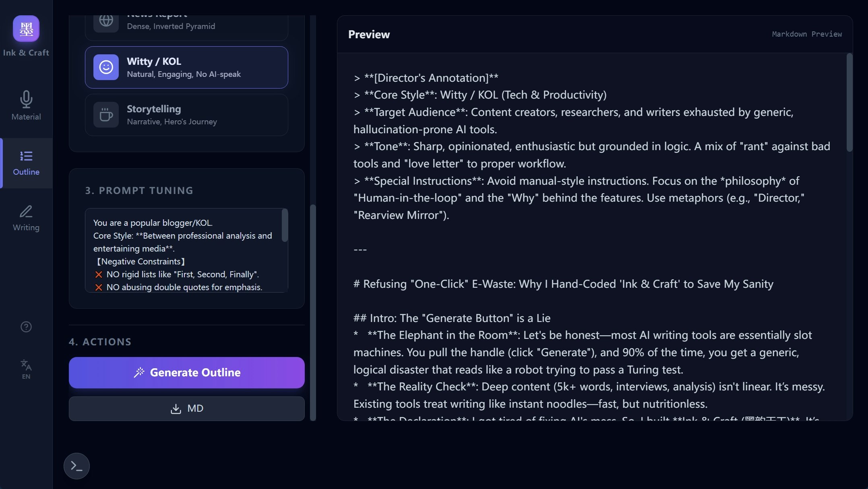Select the Storytelling writing style
Image resolution: width=868 pixels, height=489 pixels.
(186, 115)
